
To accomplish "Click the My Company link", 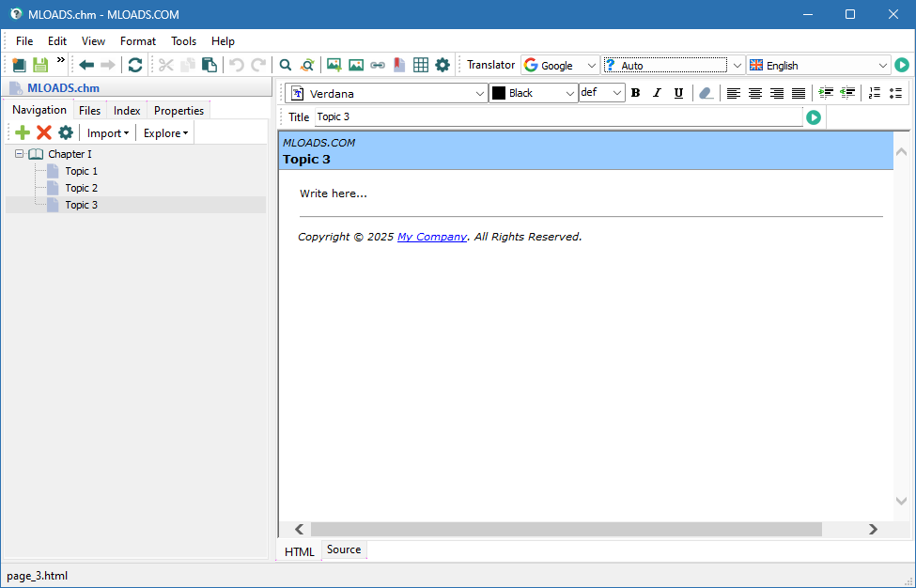I will click(432, 237).
